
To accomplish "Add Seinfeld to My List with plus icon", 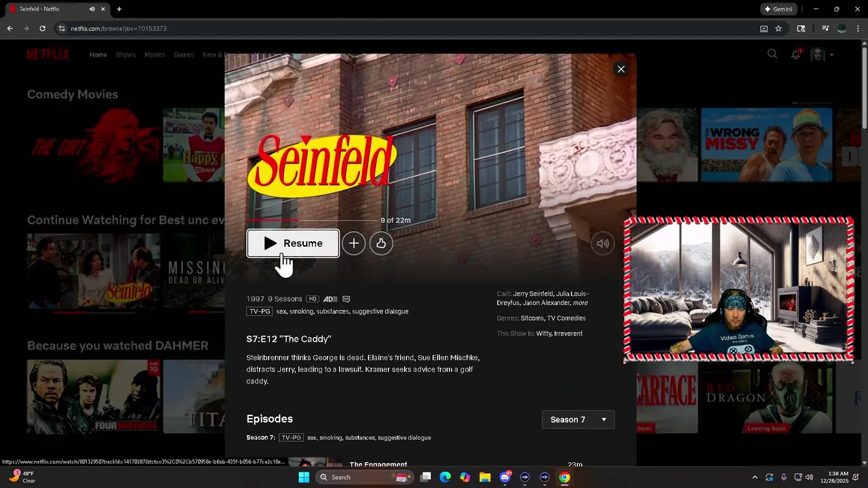I will (353, 243).
